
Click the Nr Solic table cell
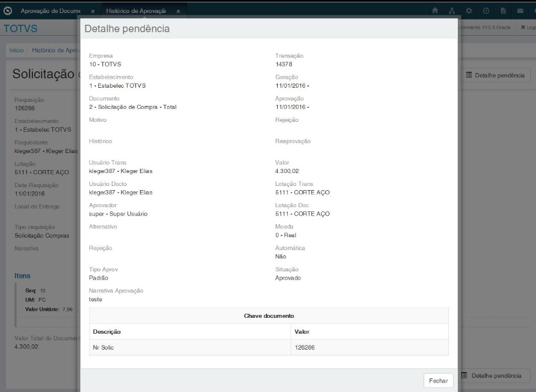point(190,347)
